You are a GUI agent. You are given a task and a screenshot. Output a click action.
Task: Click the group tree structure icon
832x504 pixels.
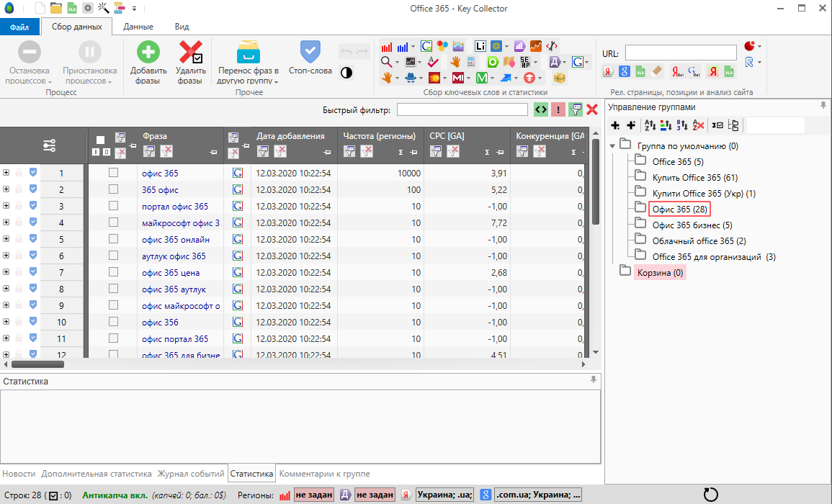point(733,125)
